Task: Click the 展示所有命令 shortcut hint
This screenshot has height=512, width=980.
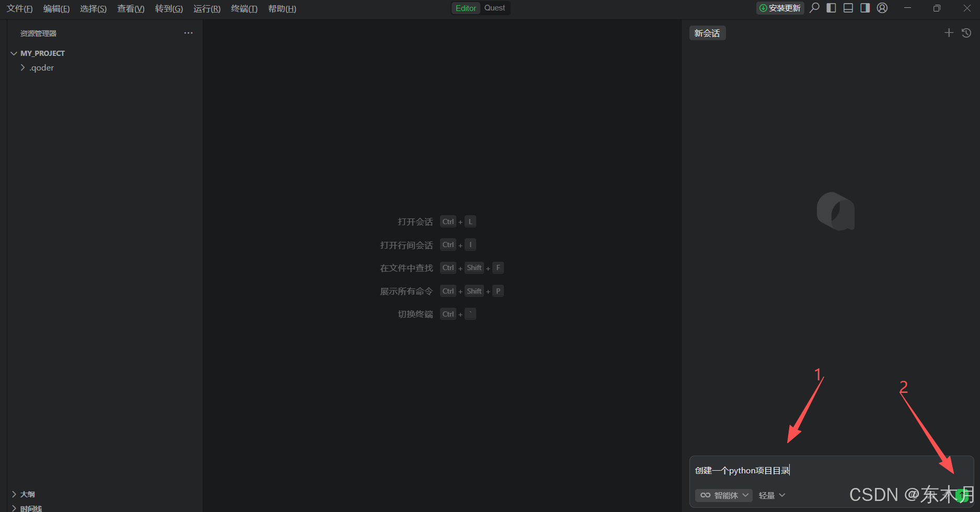Action: [406, 291]
